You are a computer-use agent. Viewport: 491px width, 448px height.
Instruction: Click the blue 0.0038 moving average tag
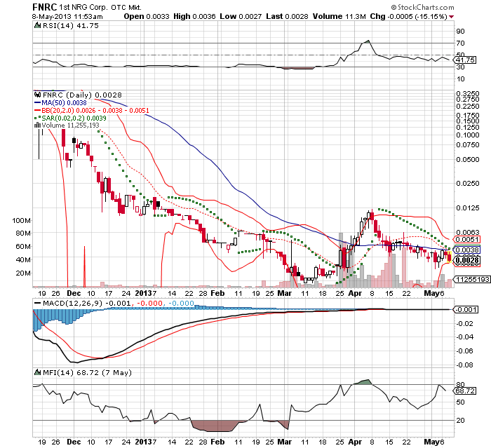pos(467,250)
